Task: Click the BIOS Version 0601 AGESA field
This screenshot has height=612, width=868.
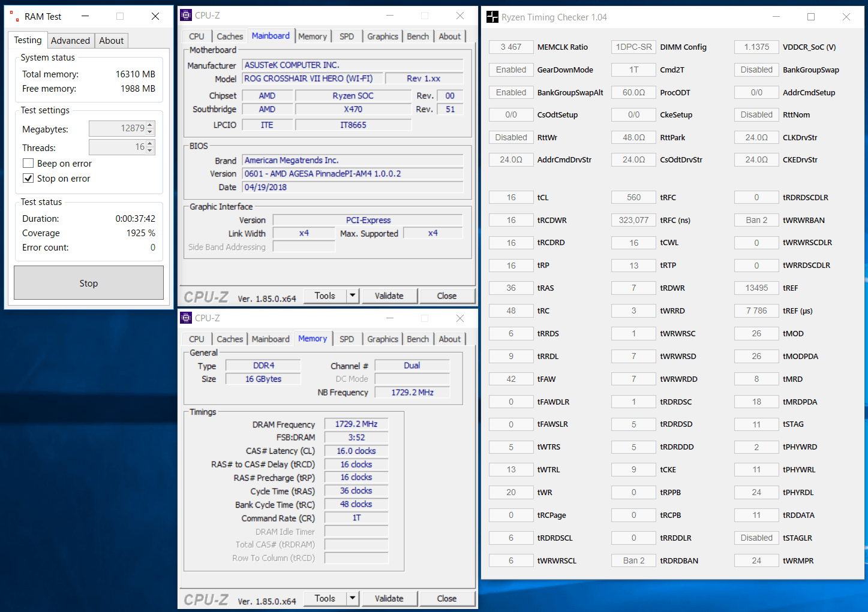Action: (x=353, y=174)
